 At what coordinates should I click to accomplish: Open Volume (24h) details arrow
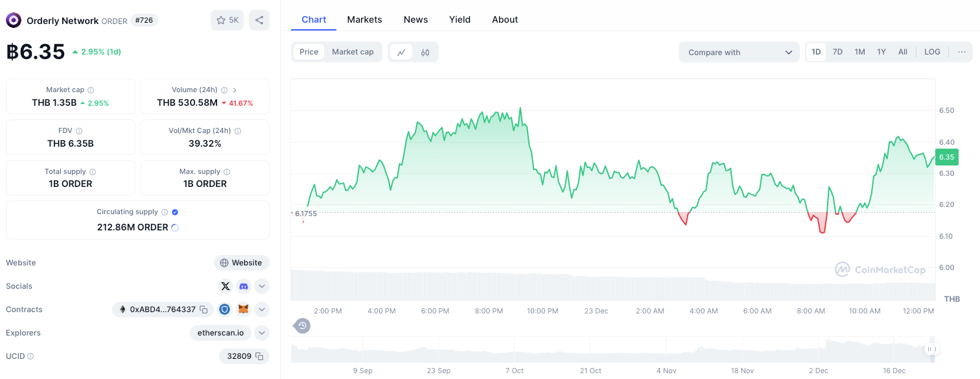235,90
